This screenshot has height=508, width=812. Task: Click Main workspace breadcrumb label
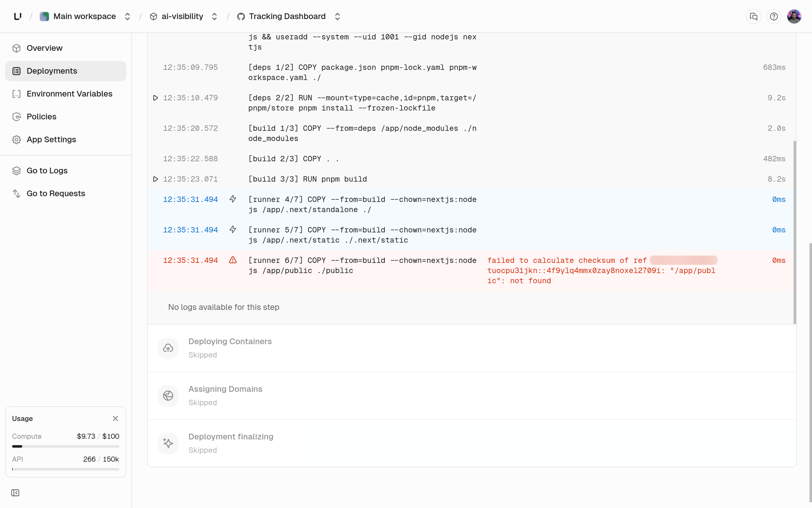85,16
